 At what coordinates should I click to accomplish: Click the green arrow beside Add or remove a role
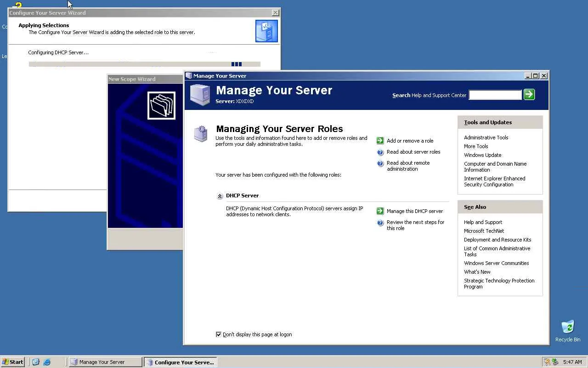(380, 141)
